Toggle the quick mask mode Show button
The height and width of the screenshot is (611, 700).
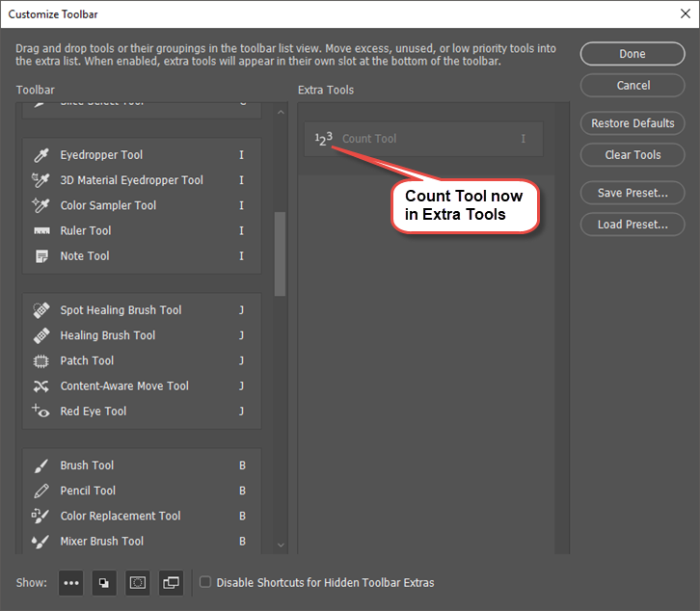138,583
